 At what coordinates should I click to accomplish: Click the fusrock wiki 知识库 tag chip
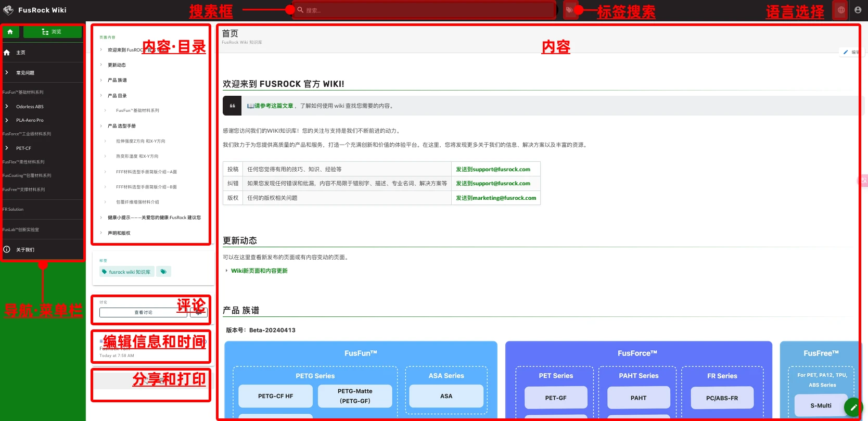point(126,272)
